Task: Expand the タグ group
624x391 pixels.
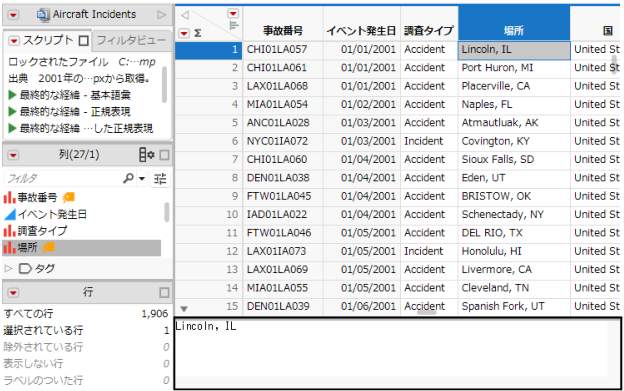Action: point(8,268)
